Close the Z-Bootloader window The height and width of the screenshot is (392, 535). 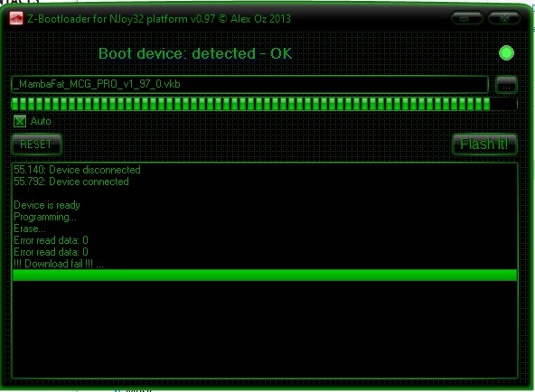tap(504, 18)
